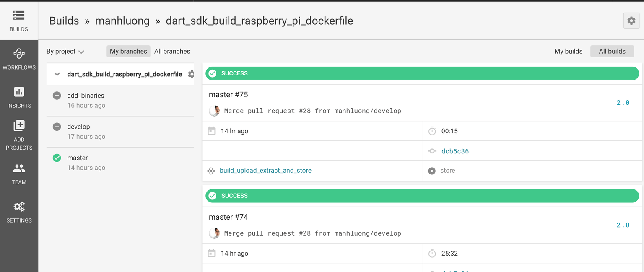Toggle to My builds view
This screenshot has height=272, width=644.
pyautogui.click(x=569, y=51)
